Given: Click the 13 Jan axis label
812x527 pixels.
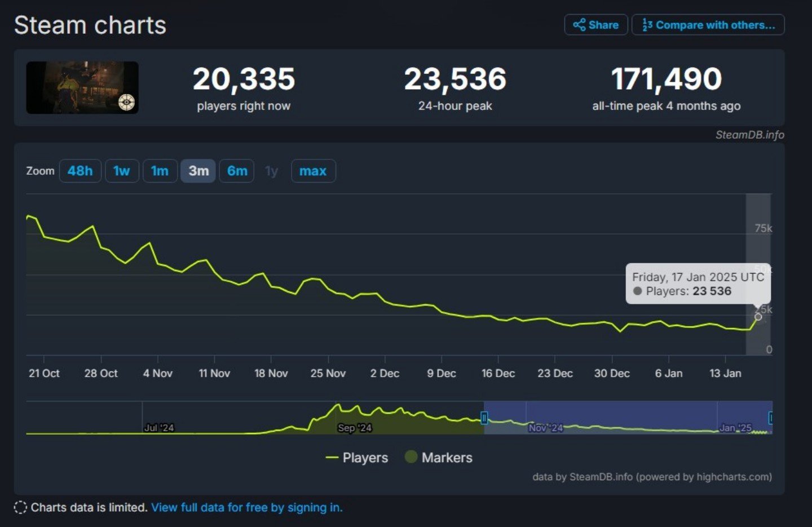Looking at the screenshot, I should (x=725, y=373).
